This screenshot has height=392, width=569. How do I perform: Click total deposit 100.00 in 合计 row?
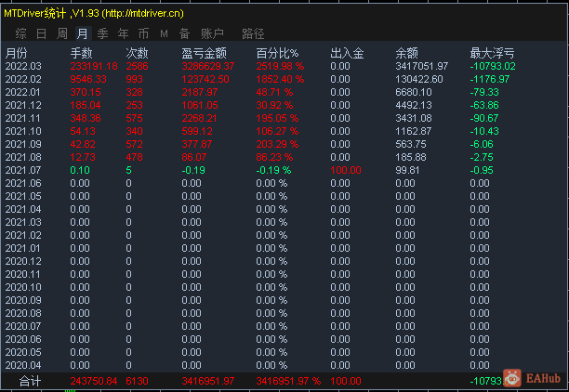click(x=346, y=381)
